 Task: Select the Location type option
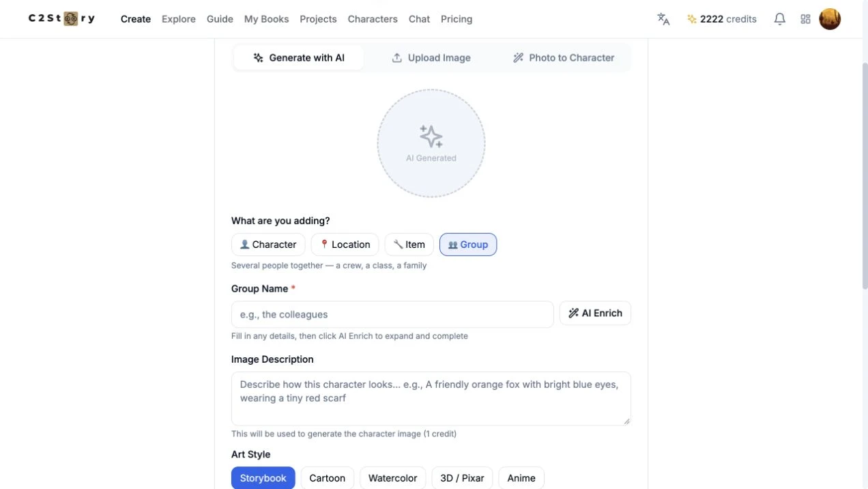coord(345,244)
